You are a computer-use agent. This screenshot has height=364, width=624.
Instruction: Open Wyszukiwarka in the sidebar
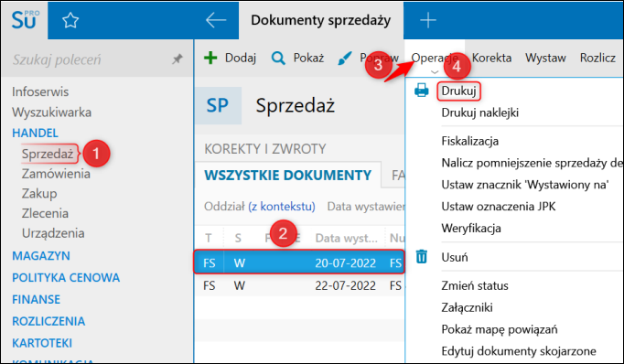(x=52, y=112)
